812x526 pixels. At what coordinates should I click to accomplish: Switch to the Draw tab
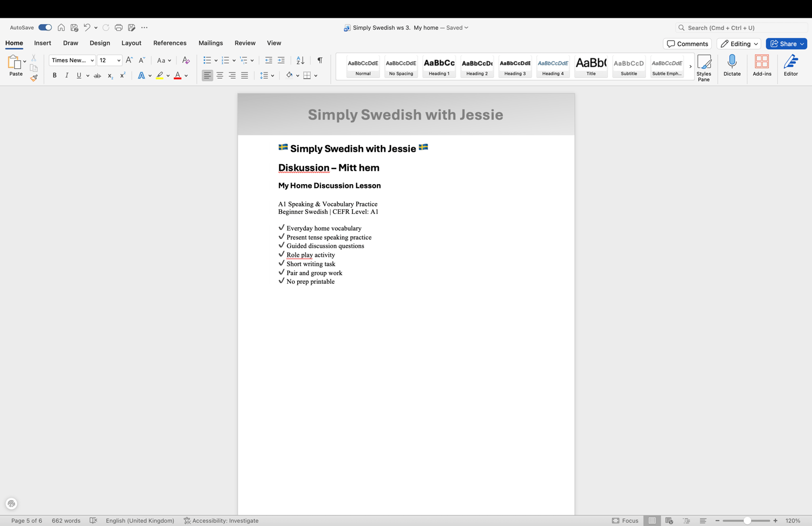[70, 43]
